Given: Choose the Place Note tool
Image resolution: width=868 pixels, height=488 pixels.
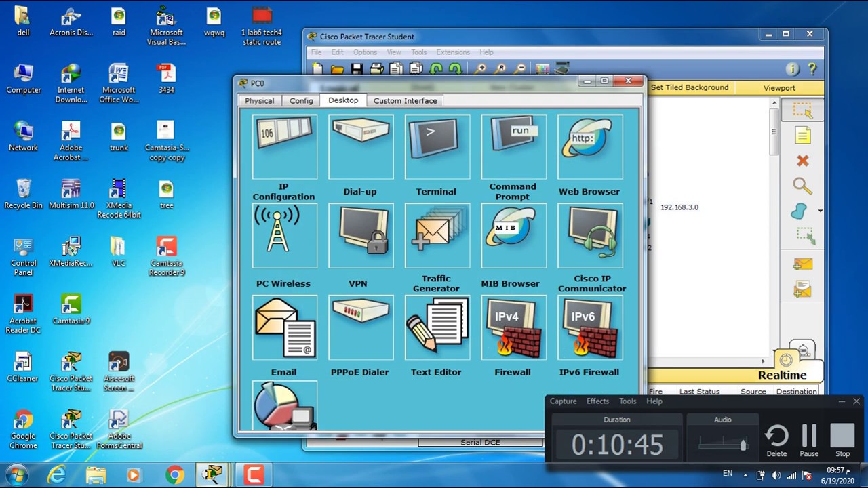Looking at the screenshot, I should click(x=803, y=136).
